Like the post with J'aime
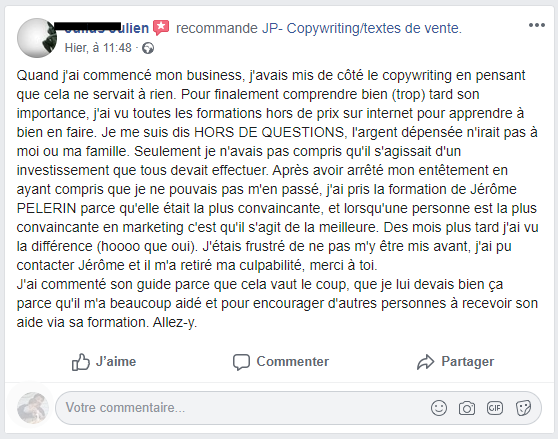 tap(116, 362)
